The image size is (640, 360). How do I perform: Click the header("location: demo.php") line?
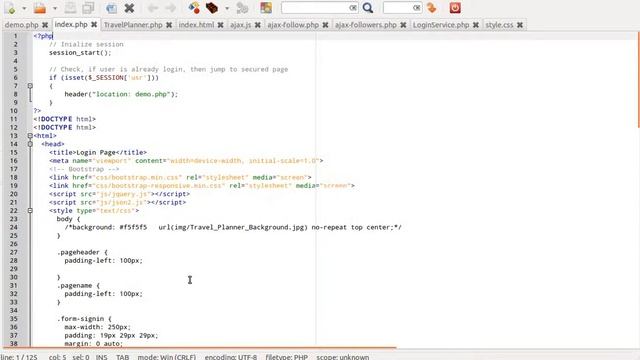121,94
